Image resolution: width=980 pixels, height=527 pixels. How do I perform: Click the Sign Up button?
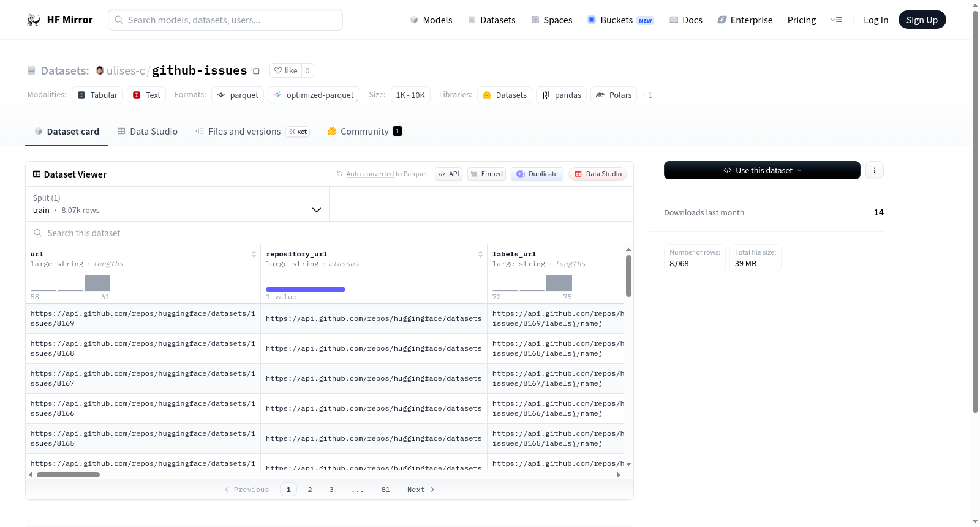pyautogui.click(x=922, y=20)
